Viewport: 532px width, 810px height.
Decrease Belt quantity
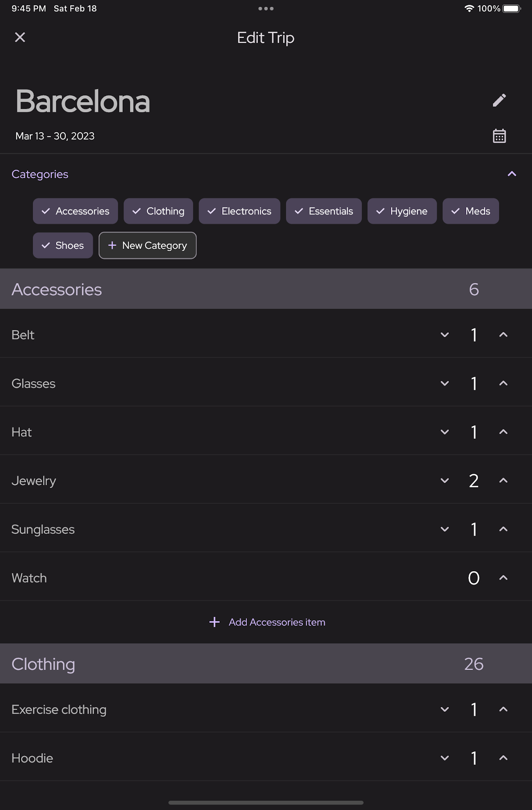pos(445,335)
